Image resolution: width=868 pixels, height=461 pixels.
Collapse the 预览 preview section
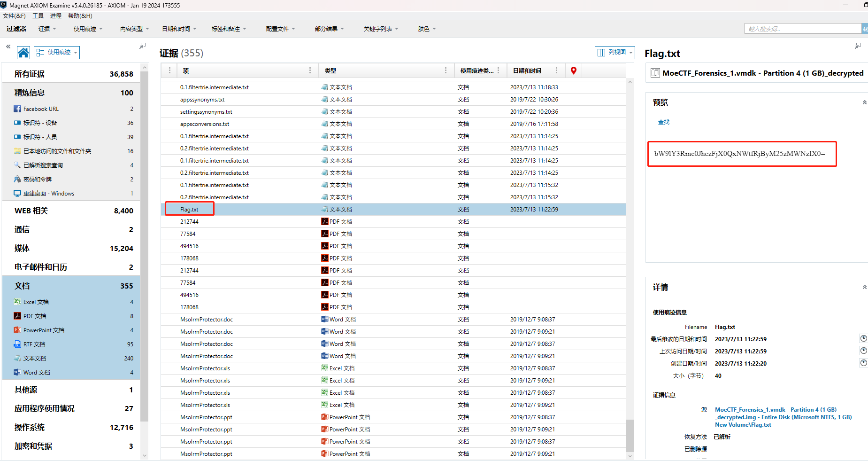(x=864, y=102)
